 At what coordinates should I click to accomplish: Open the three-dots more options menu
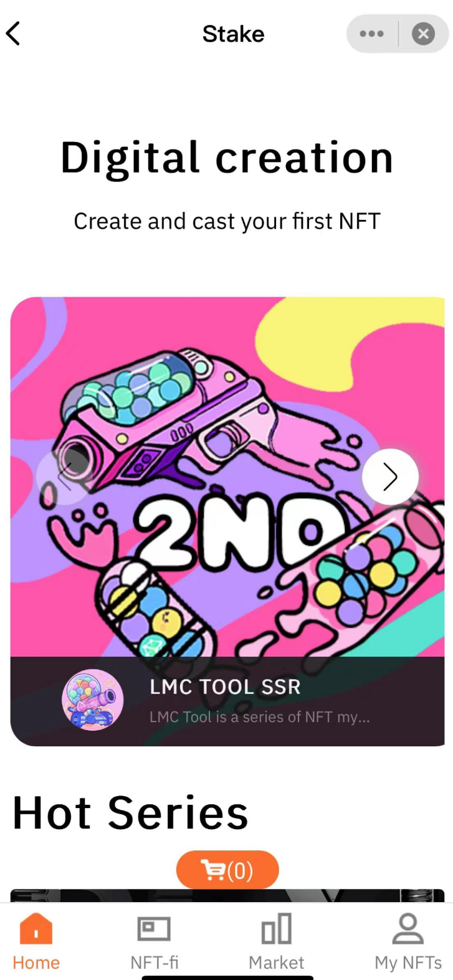[372, 34]
